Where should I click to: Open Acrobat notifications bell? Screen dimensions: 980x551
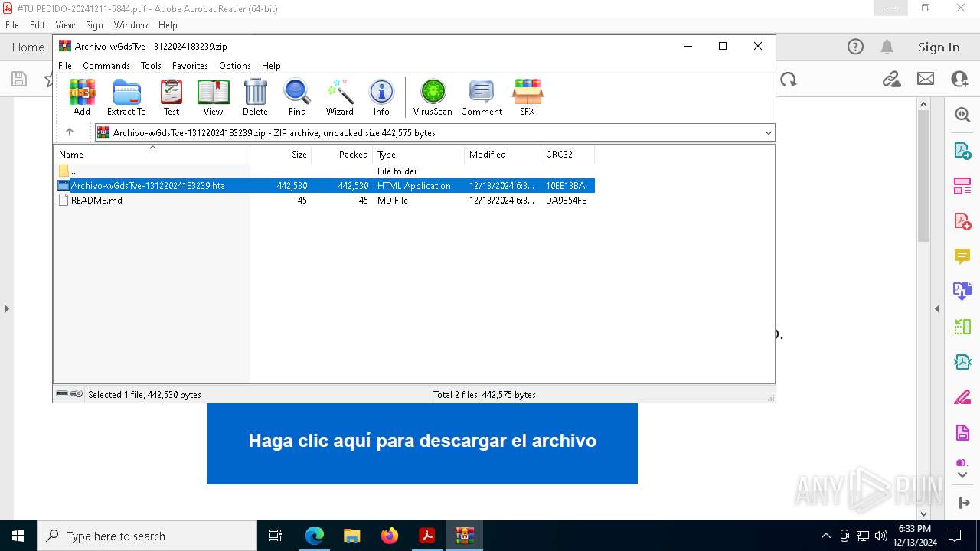pos(887,47)
